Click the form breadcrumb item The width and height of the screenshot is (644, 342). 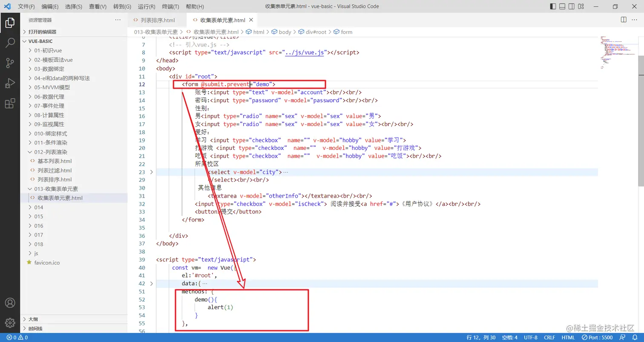[343, 32]
